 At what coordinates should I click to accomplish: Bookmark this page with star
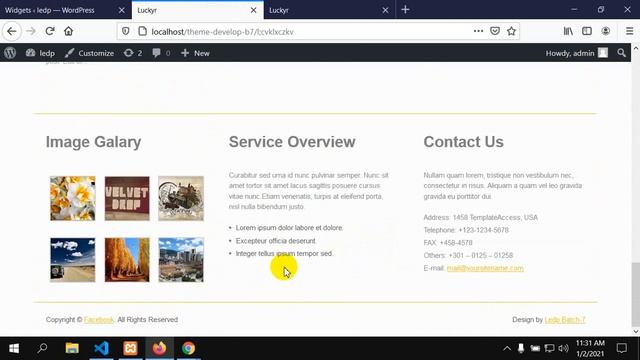[511, 31]
